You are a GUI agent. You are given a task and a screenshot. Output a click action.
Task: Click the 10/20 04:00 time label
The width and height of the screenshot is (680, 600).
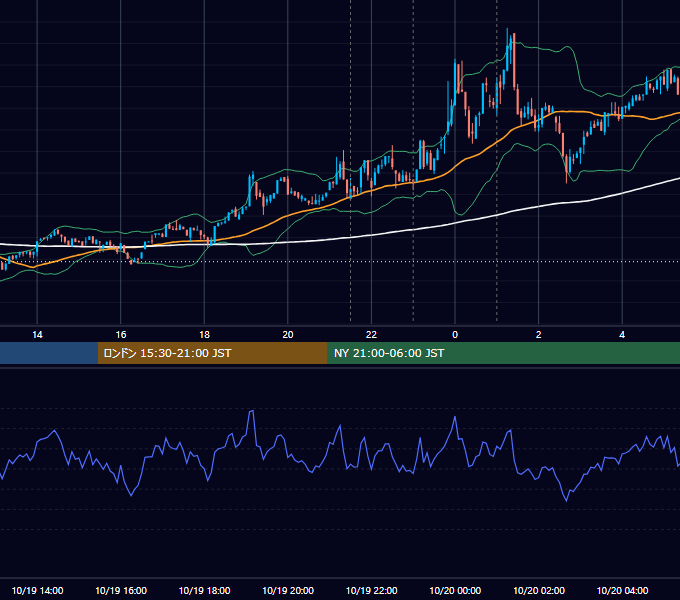622,590
